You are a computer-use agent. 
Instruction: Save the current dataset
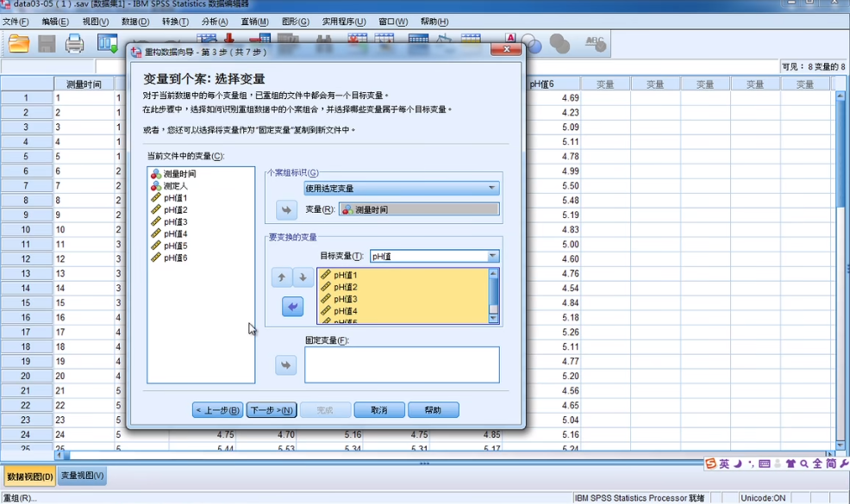coord(46,43)
